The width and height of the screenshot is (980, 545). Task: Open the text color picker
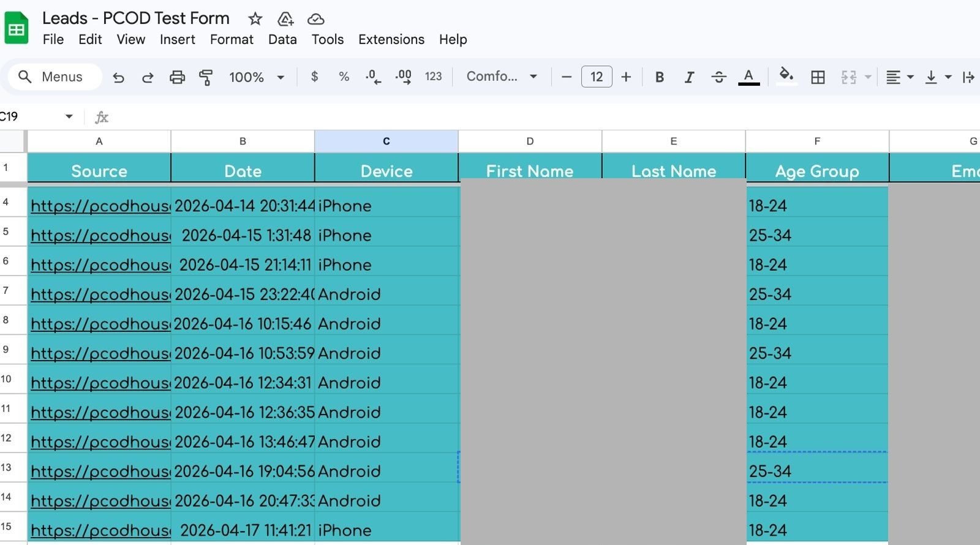click(748, 77)
